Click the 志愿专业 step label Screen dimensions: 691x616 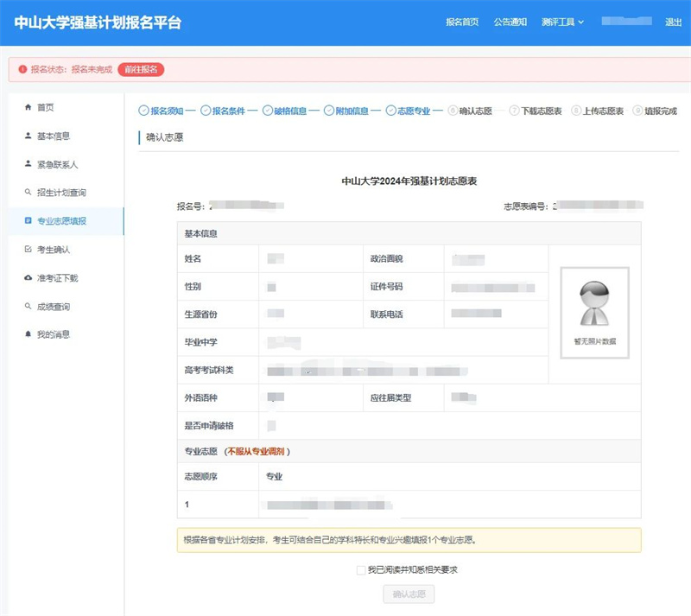[414, 111]
